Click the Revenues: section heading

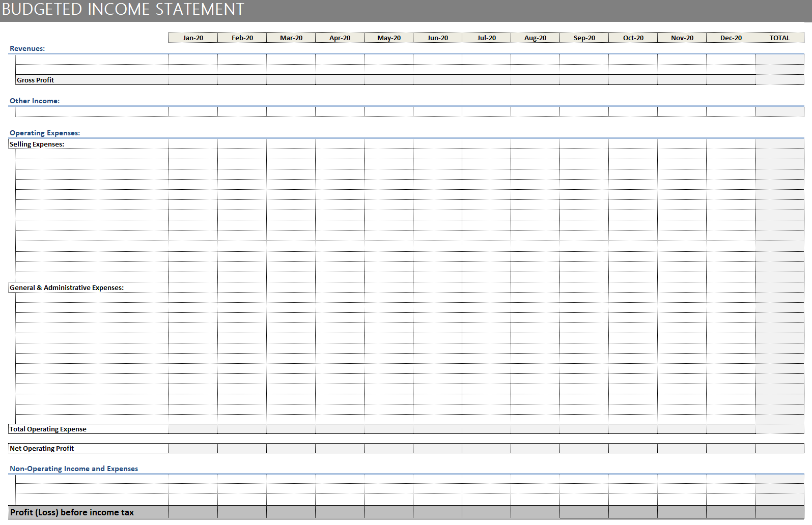[27, 48]
